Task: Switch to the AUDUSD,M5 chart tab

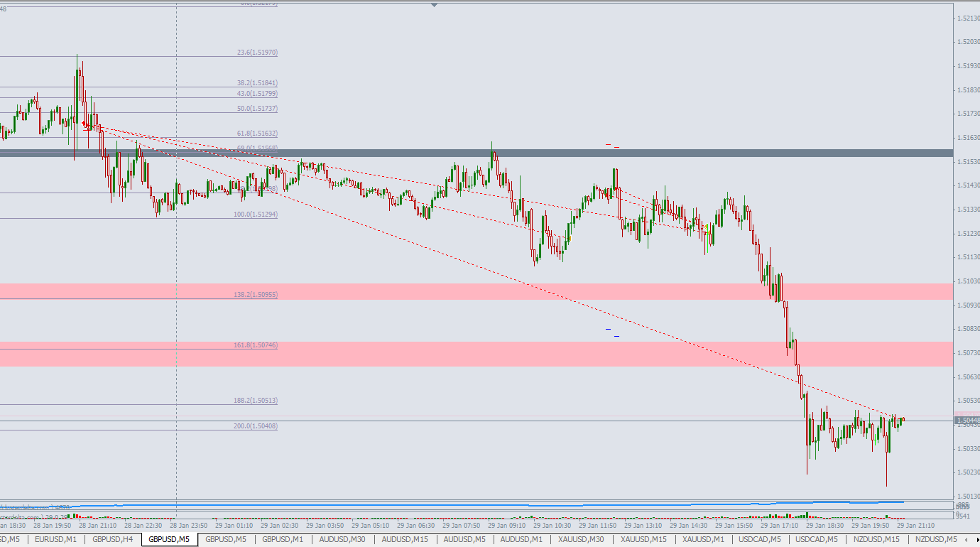Action: click(x=464, y=540)
